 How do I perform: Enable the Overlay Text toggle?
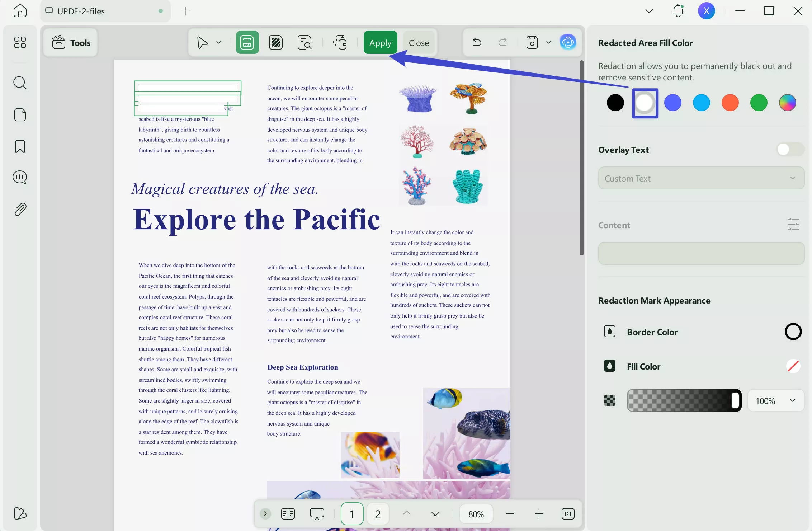(790, 149)
